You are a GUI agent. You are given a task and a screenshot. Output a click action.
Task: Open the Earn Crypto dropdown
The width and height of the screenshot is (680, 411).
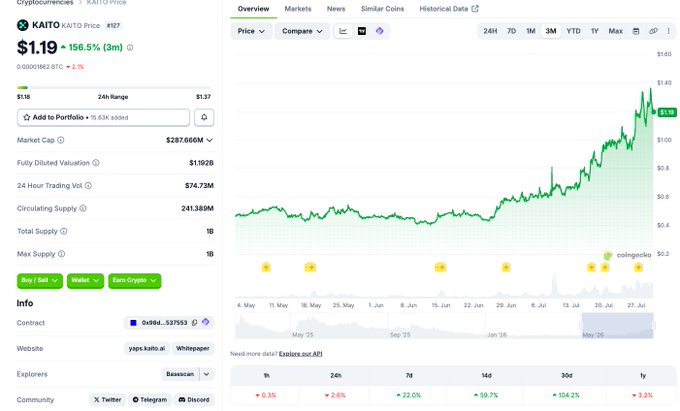pos(134,281)
